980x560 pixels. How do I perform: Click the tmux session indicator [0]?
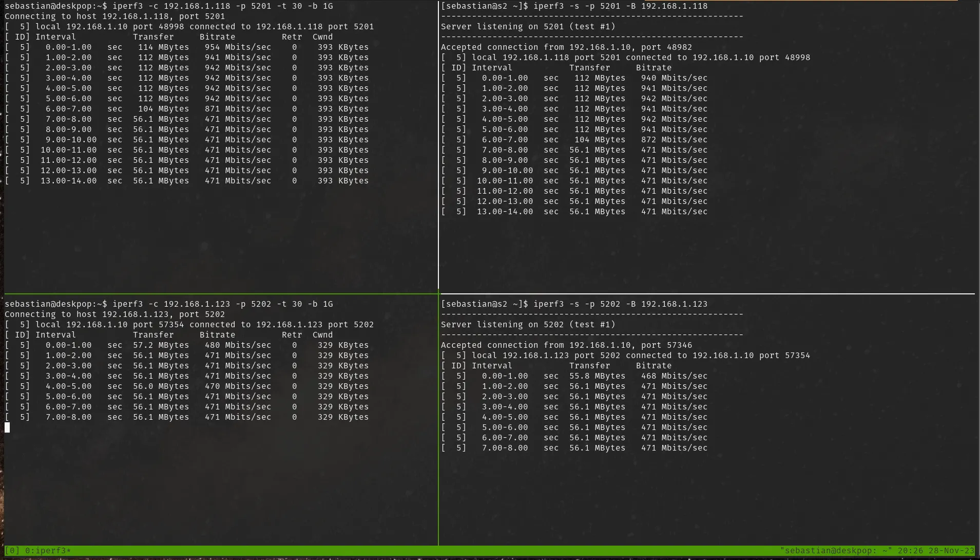pyautogui.click(x=12, y=551)
